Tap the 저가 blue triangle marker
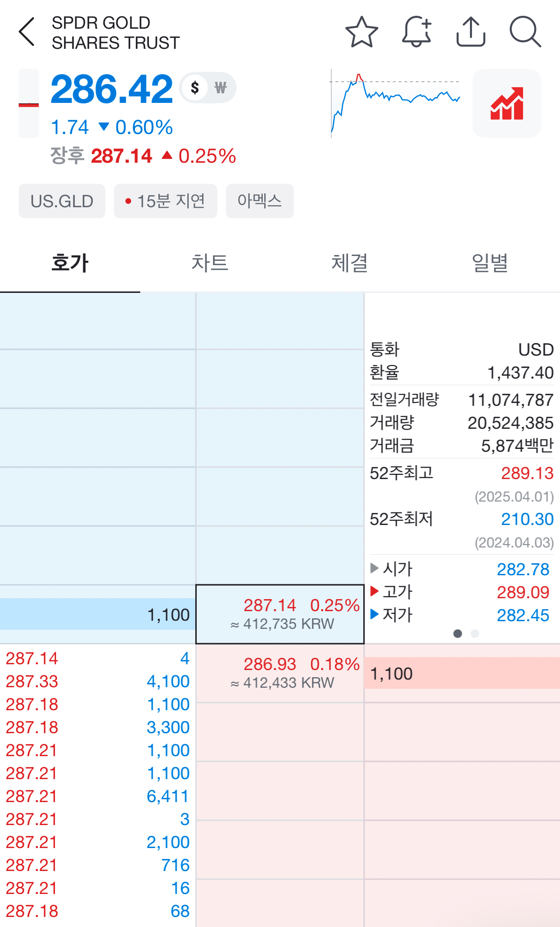This screenshot has height=927, width=560. (375, 614)
